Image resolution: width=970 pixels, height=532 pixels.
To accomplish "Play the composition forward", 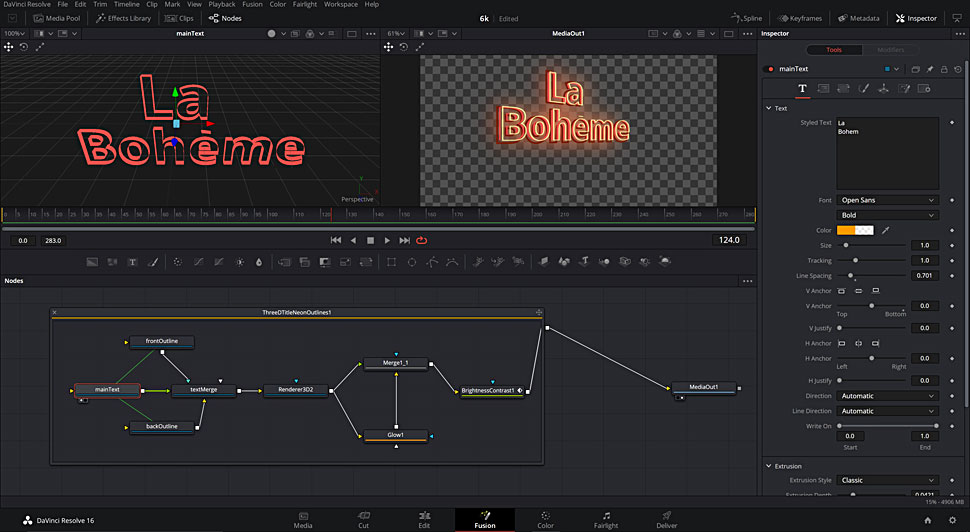I will [387, 240].
